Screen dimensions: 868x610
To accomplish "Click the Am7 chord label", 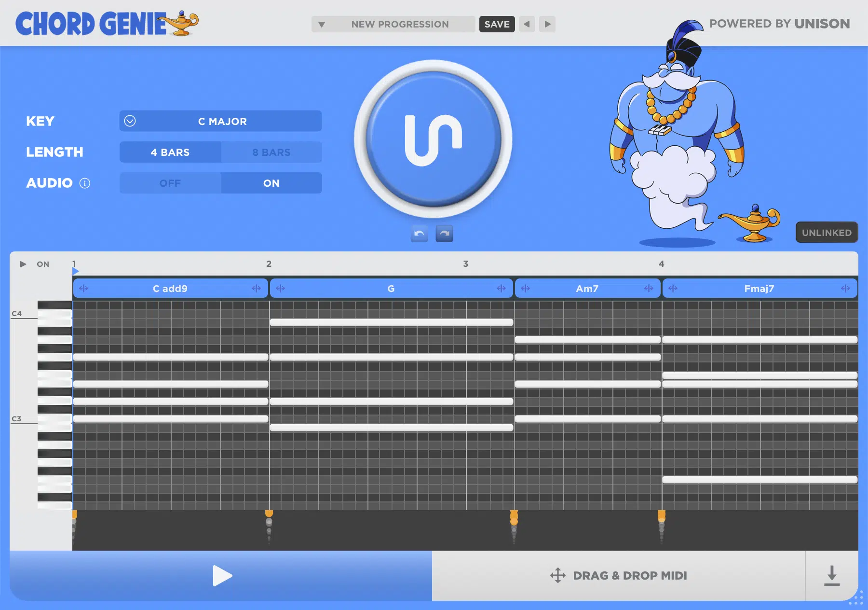I will (x=587, y=289).
